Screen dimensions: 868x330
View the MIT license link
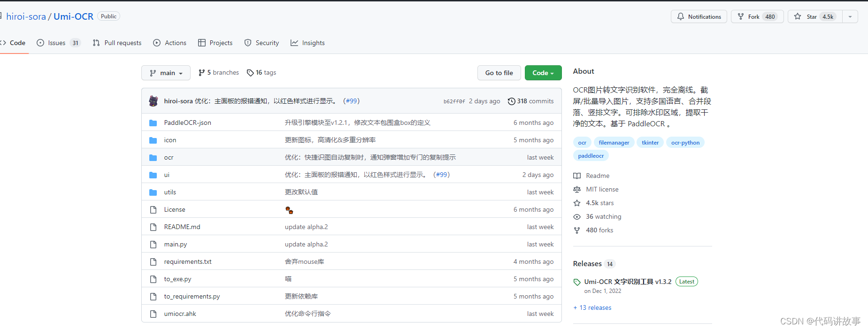pyautogui.click(x=596, y=189)
